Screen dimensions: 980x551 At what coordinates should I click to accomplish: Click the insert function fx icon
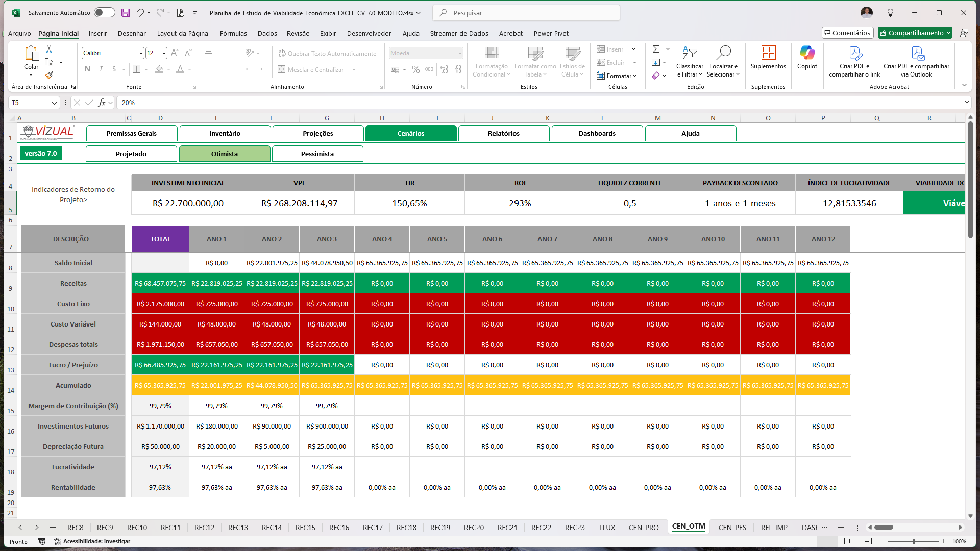pos(102,103)
